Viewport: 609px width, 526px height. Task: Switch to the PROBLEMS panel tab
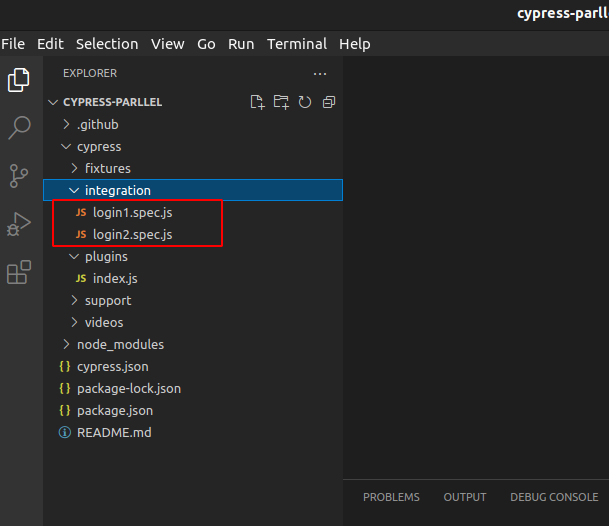[x=392, y=497]
